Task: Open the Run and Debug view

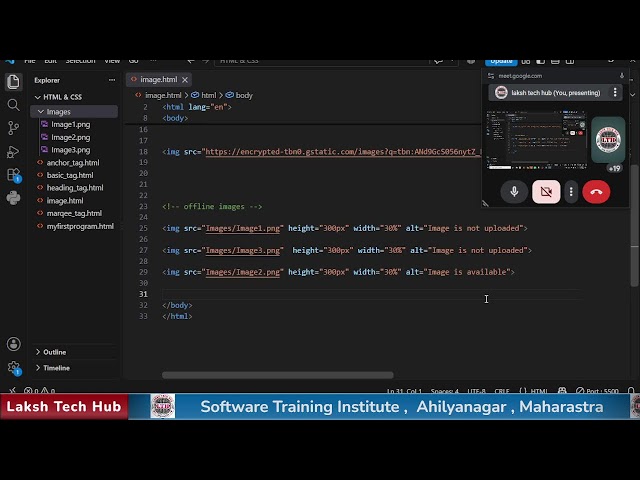Action: [x=13, y=152]
